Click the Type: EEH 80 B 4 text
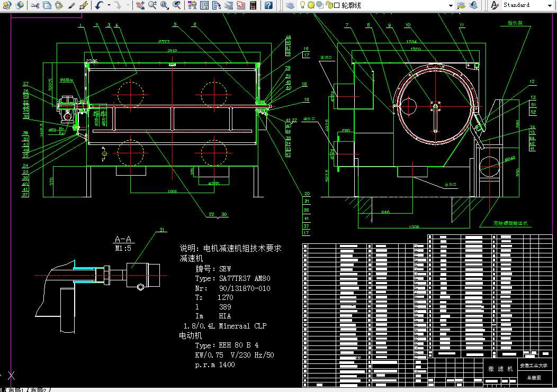Image resolution: width=557 pixels, height=392 pixels. [227, 345]
